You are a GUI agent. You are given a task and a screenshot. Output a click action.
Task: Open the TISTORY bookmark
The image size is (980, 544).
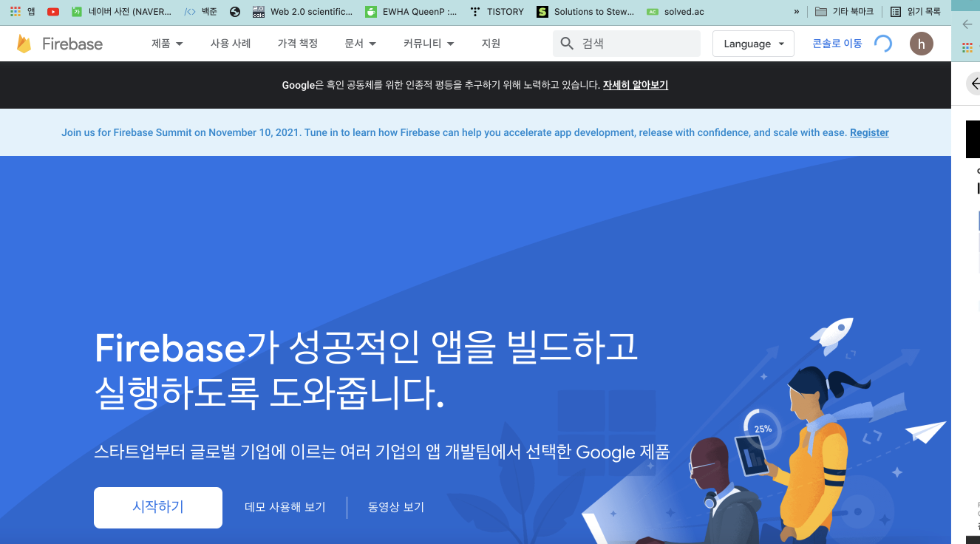coord(497,11)
